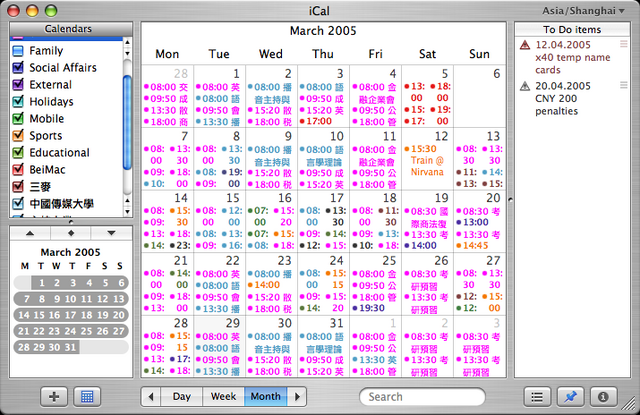
Task: Click mini calendar up arrow
Action: tap(30, 233)
